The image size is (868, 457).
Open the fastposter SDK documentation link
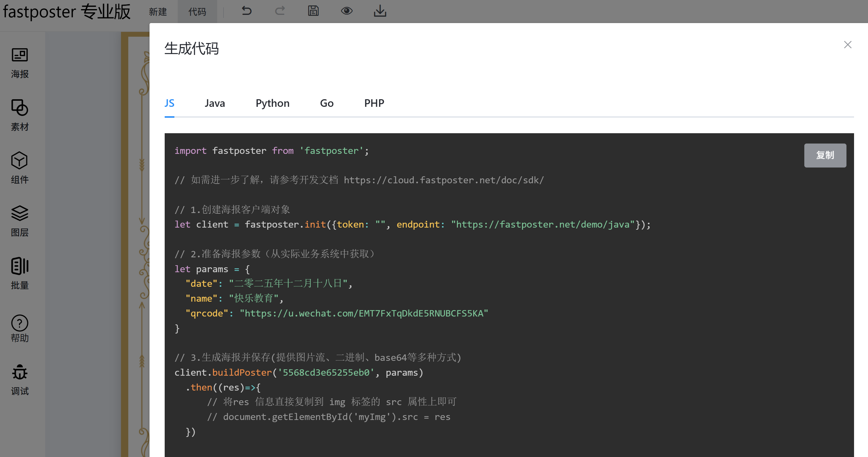[443, 180]
